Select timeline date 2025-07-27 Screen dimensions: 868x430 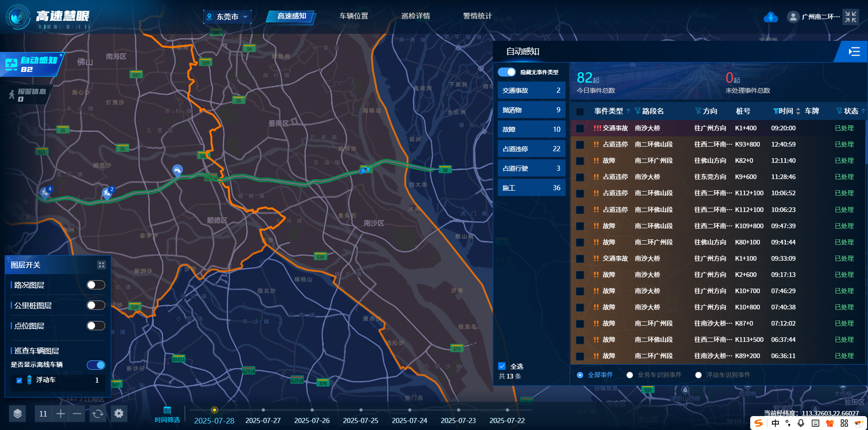point(263,421)
